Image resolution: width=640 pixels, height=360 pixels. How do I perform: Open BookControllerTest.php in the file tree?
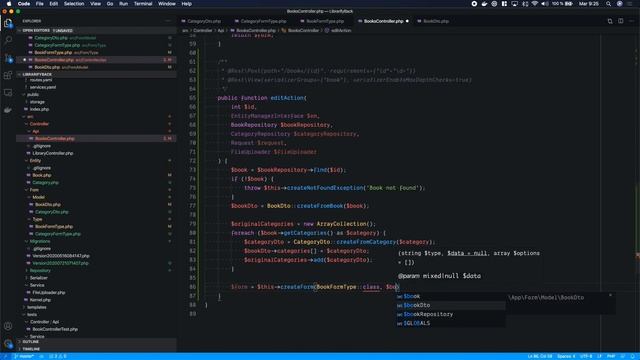click(55, 329)
